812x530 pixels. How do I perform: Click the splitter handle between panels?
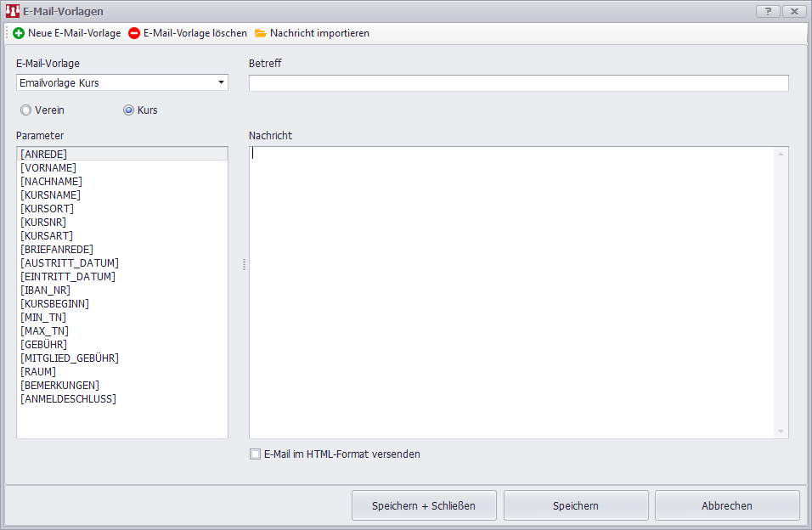(244, 264)
